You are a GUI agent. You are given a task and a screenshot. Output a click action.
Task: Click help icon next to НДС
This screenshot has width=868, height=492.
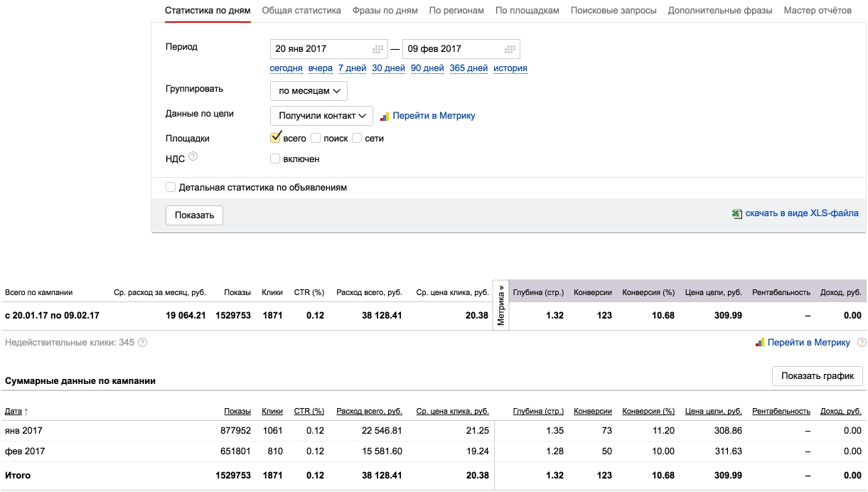(x=193, y=157)
